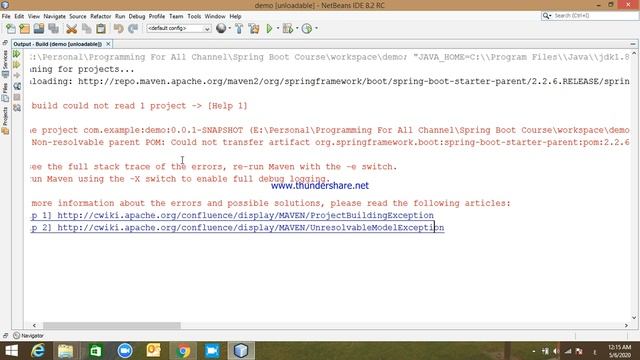Click the Re-run with different parameters icon
The image size is (640, 360).
point(16,65)
